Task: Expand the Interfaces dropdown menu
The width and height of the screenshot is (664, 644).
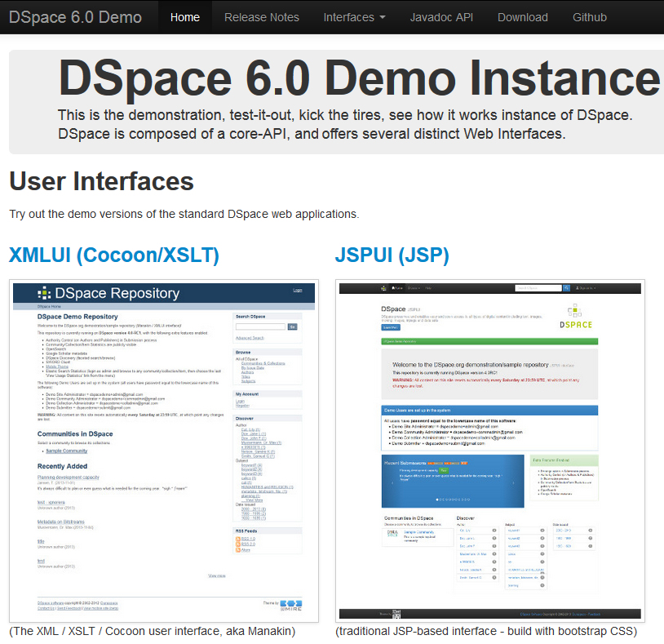Action: tap(355, 17)
